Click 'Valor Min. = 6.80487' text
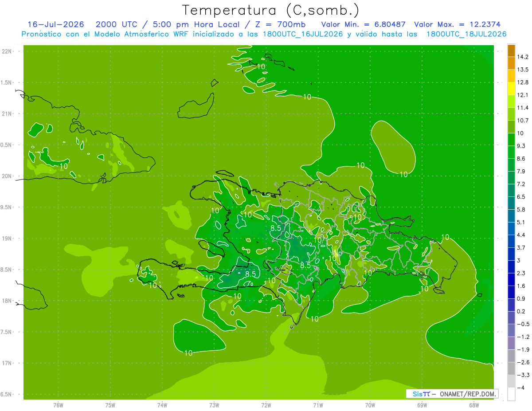Image resolution: width=532 pixels, height=411 pixels. click(x=363, y=24)
